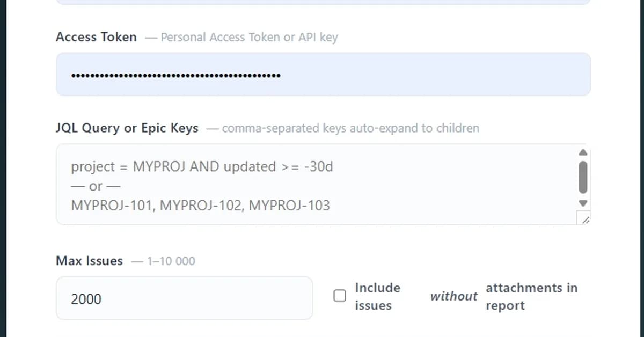Click the 'Access Token' field label
Viewport: 644px width, 337px height.
[x=96, y=36]
